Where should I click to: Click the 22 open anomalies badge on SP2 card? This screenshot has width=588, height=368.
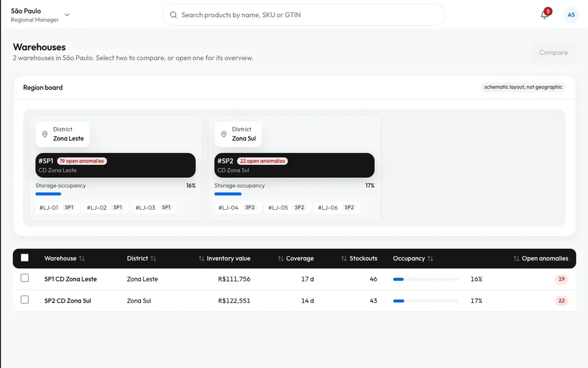click(263, 161)
